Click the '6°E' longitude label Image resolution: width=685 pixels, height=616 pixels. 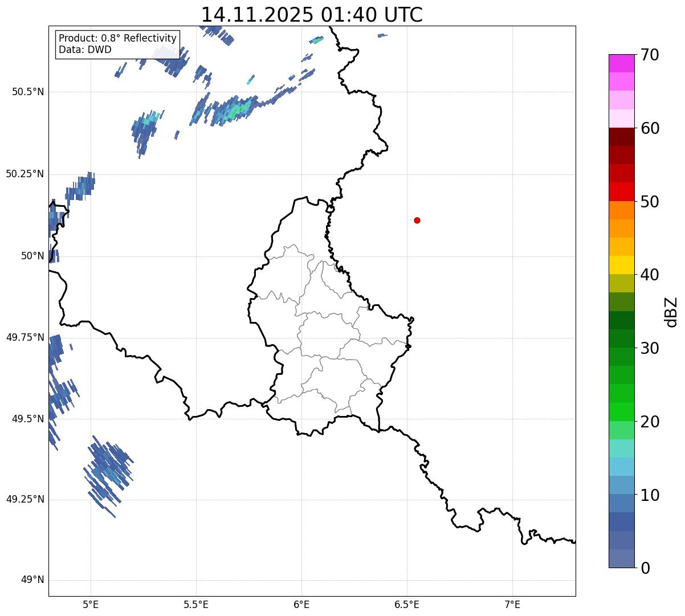[x=301, y=605]
